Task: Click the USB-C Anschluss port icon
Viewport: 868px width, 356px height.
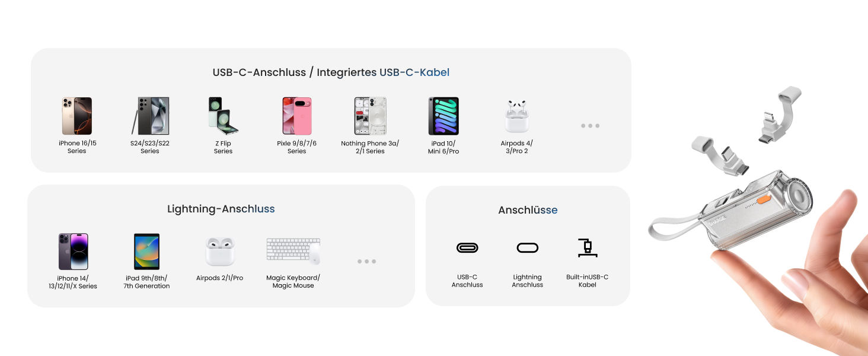Action: click(467, 247)
